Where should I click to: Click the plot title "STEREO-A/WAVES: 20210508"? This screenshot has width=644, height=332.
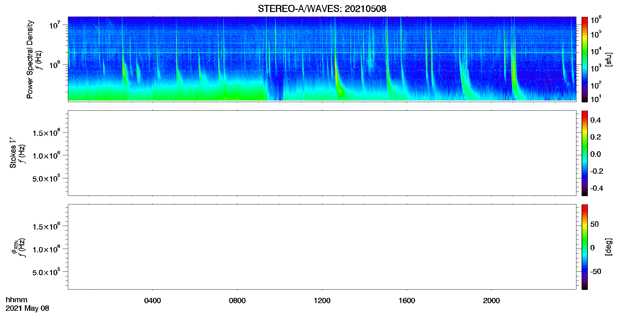(322, 9)
